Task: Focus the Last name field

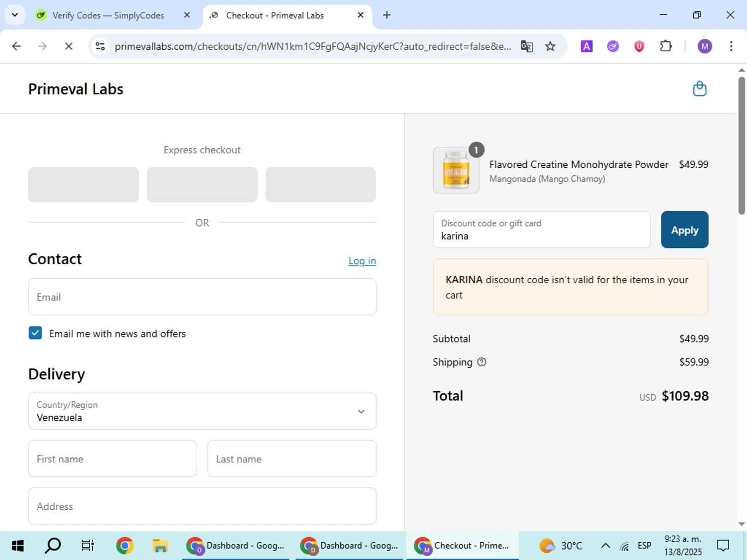Action: coord(292,458)
